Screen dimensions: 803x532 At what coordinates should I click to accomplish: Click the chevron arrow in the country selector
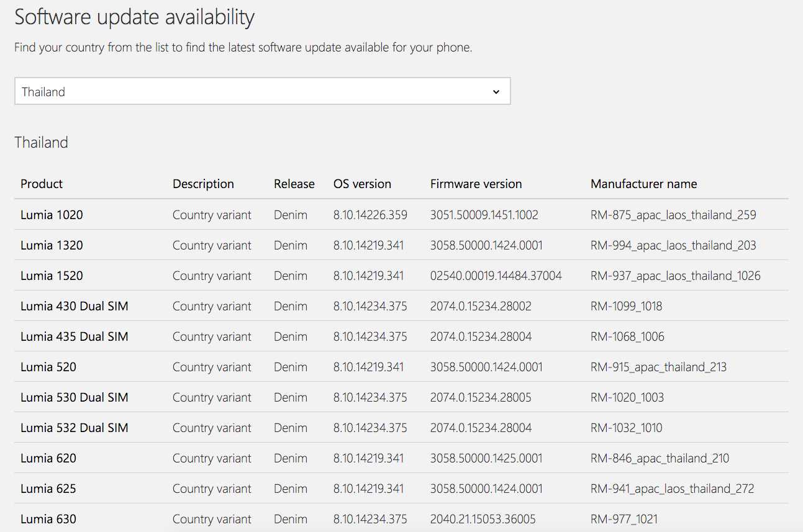pyautogui.click(x=496, y=92)
